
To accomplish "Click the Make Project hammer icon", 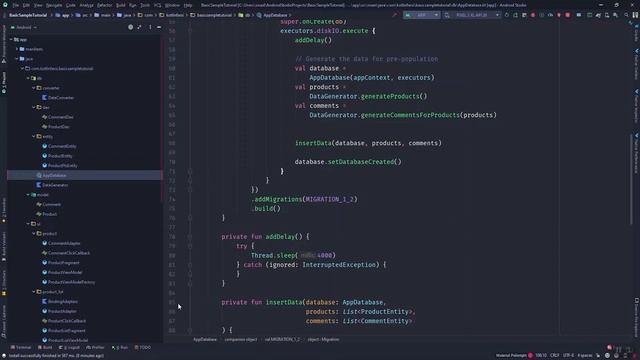I will point(394,15).
